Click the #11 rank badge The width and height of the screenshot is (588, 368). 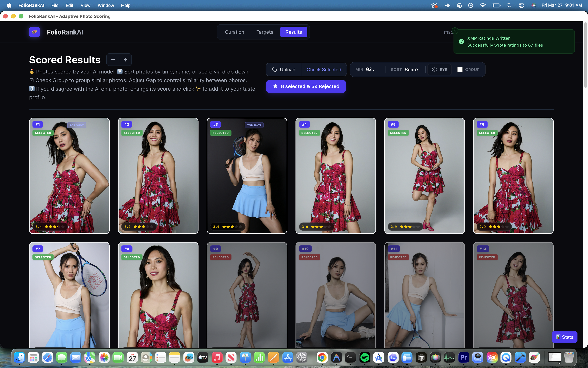point(394,249)
